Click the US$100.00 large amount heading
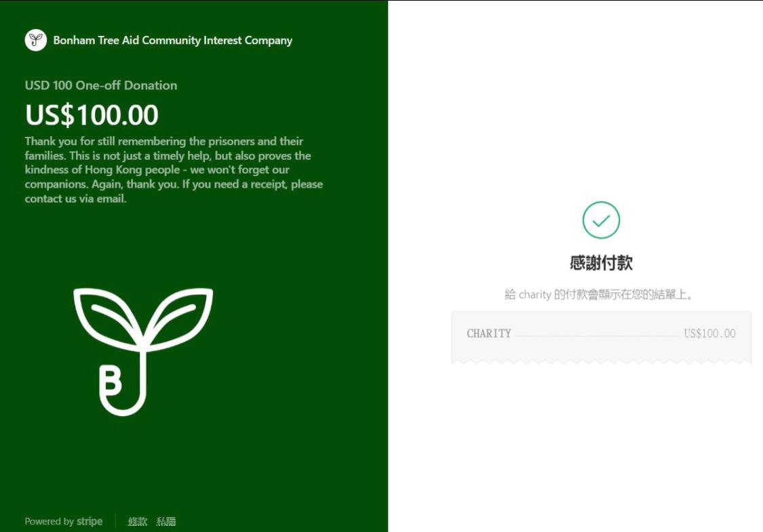The width and height of the screenshot is (763, 532). [92, 115]
